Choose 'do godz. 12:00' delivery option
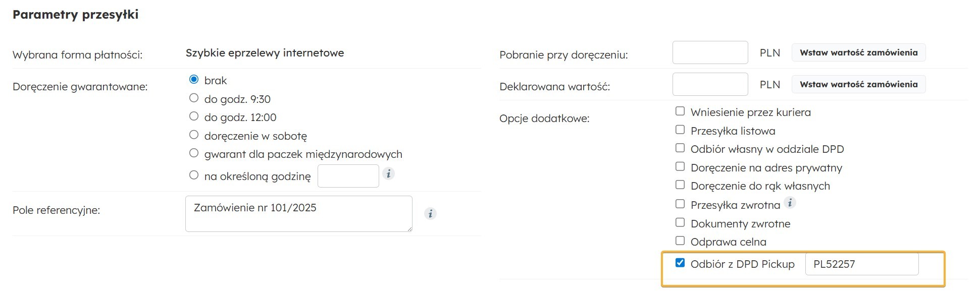980x296 pixels. [x=194, y=116]
